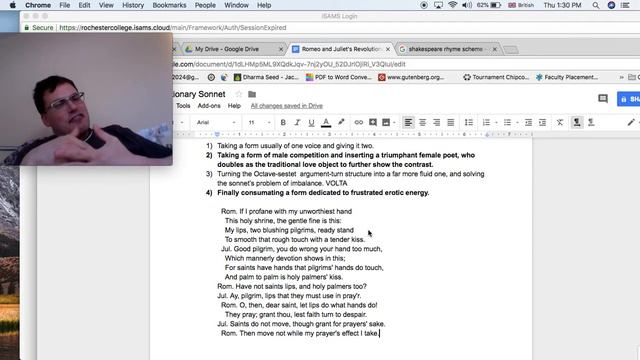This screenshot has height=360, width=640.
Task: Click the right-to-left input tool icon
Action: pos(591,122)
